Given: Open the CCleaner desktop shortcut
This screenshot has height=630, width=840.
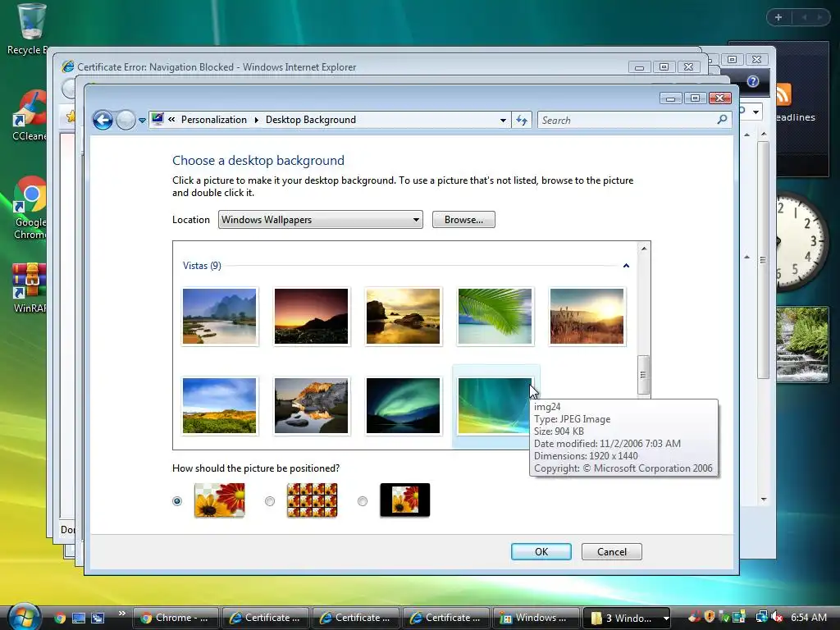Looking at the screenshot, I should 30,116.
